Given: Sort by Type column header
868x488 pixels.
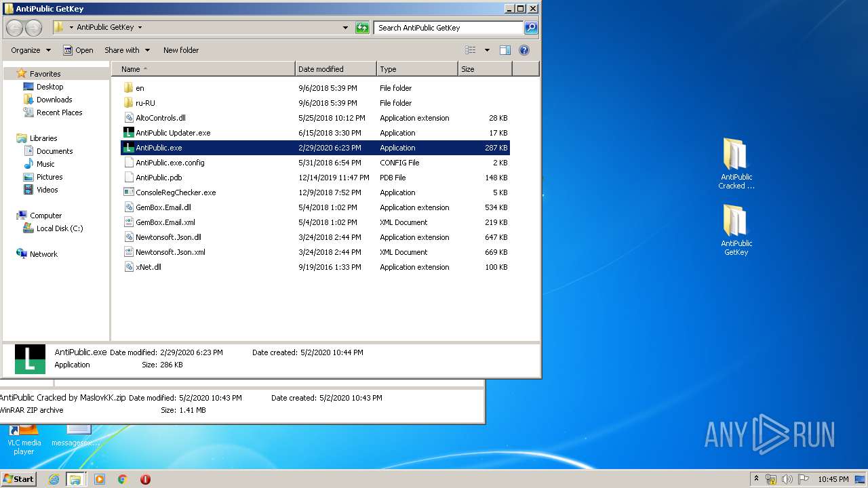Looking at the screenshot, I should [417, 69].
